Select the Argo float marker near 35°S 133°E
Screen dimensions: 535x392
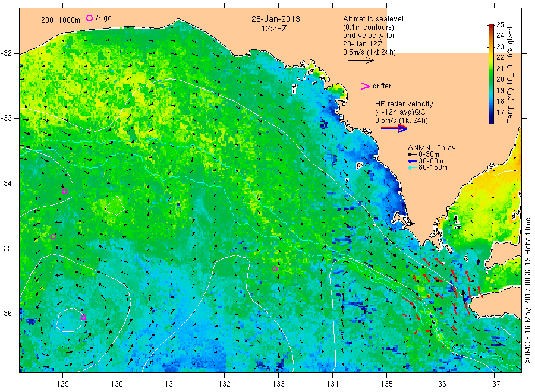[x=275, y=268]
